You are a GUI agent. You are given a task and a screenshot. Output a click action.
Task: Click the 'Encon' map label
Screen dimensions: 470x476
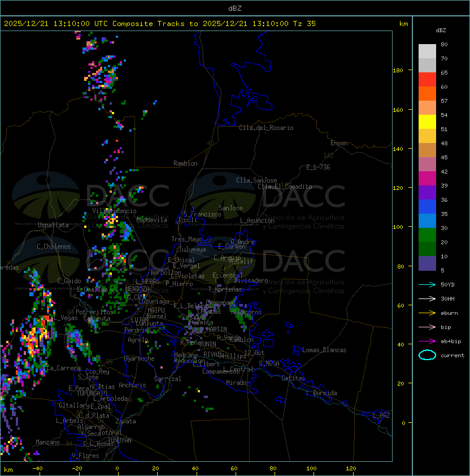point(339,143)
